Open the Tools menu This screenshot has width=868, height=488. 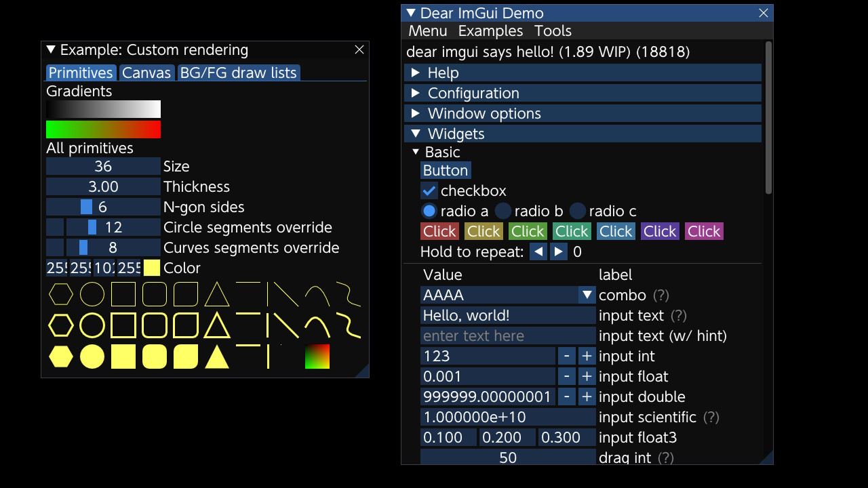coord(553,31)
